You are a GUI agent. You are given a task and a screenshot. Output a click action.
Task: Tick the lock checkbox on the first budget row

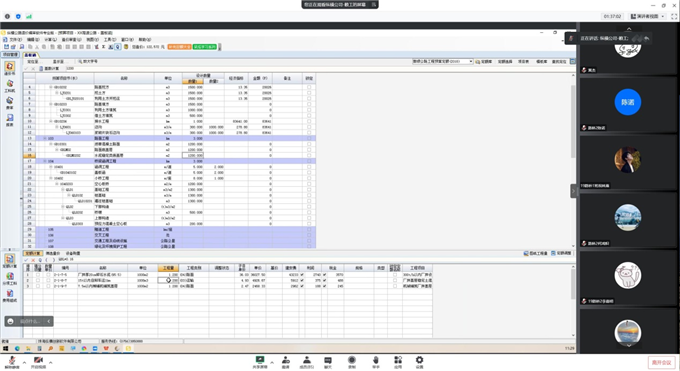point(309,87)
